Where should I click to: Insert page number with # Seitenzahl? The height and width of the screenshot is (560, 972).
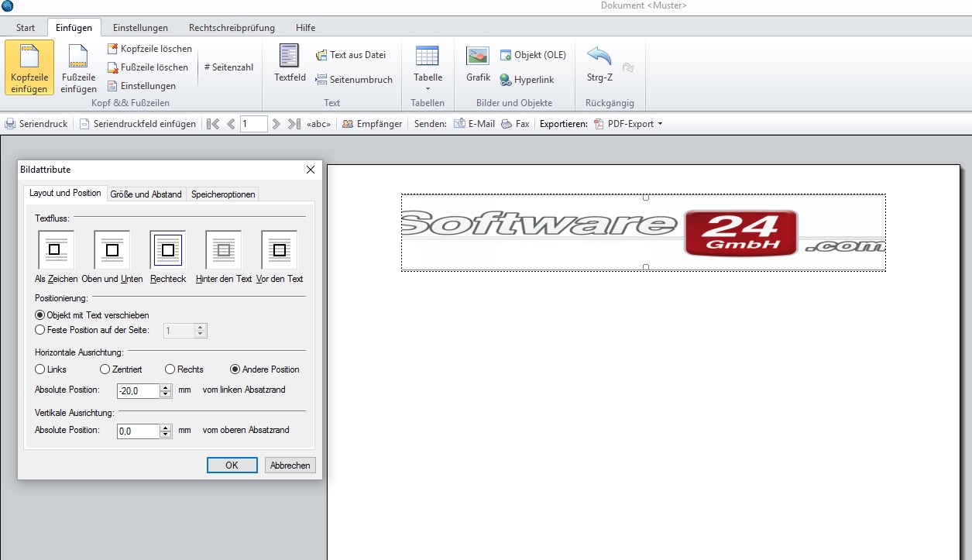[x=228, y=67]
